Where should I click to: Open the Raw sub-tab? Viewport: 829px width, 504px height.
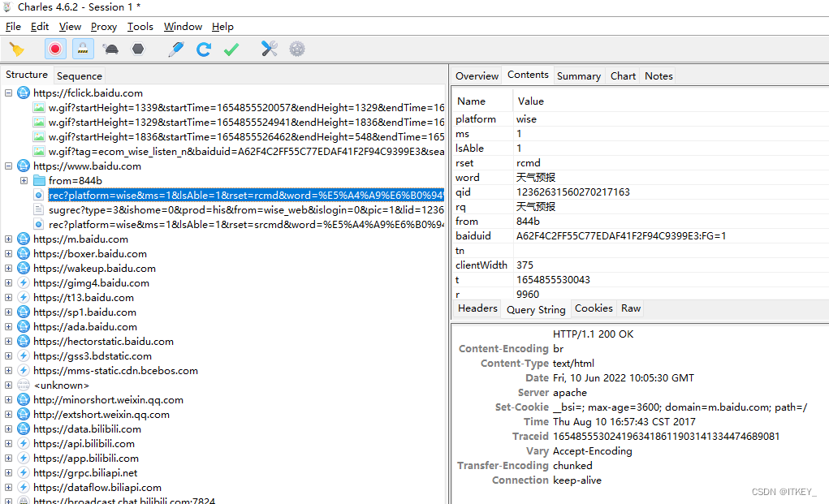coord(631,308)
